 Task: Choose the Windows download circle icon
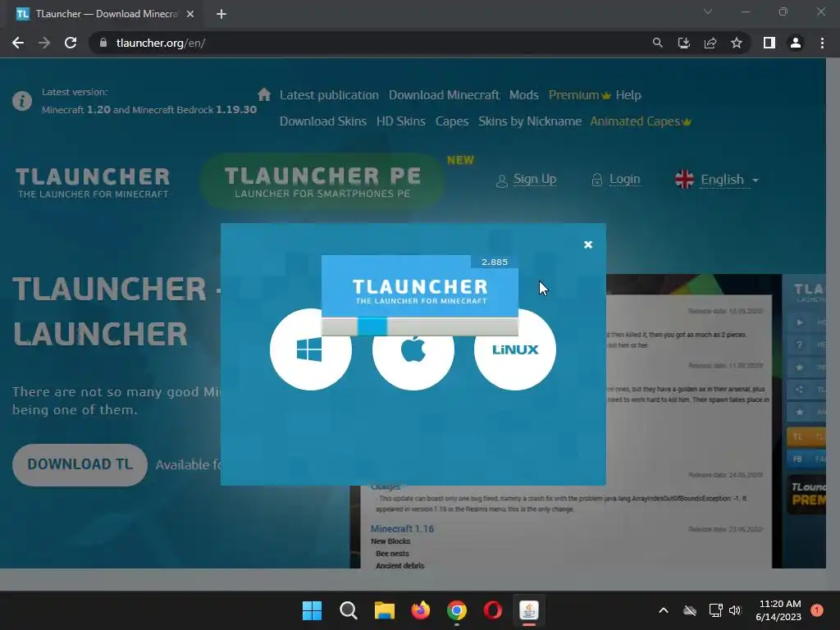click(311, 349)
